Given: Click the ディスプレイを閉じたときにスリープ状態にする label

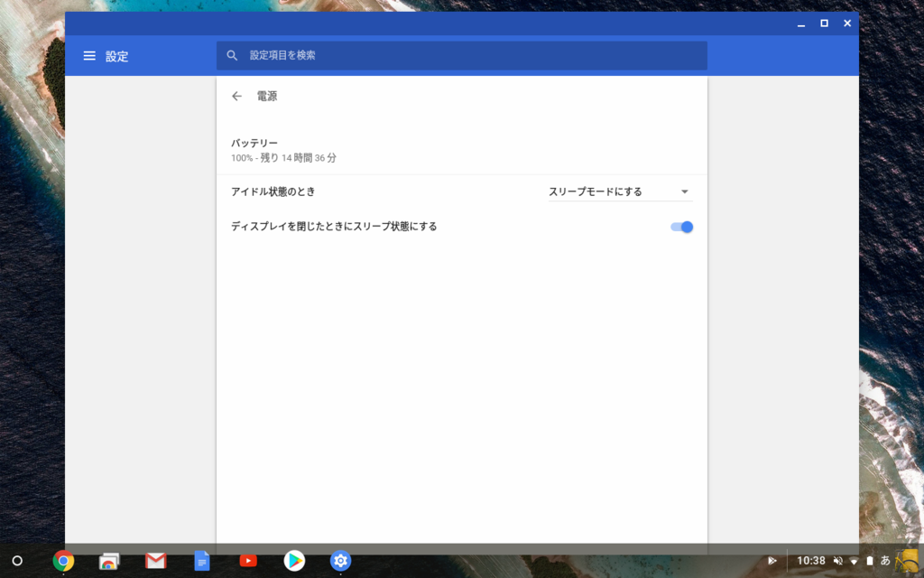Looking at the screenshot, I should point(334,227).
